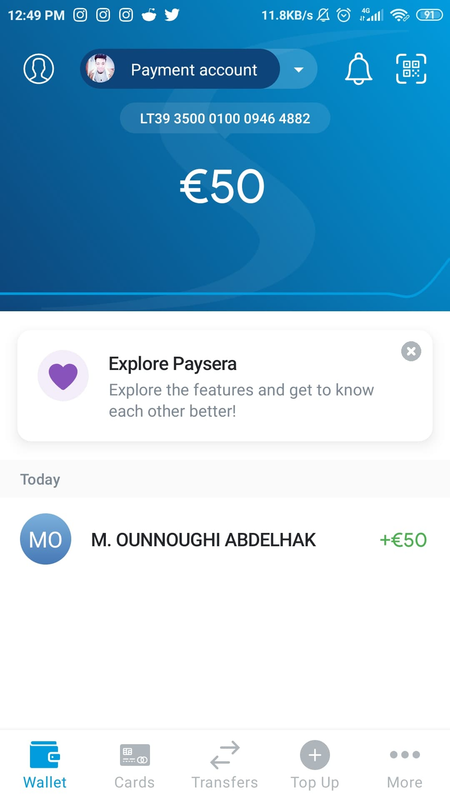
Task: Open the Top Up tab
Action: [315, 765]
